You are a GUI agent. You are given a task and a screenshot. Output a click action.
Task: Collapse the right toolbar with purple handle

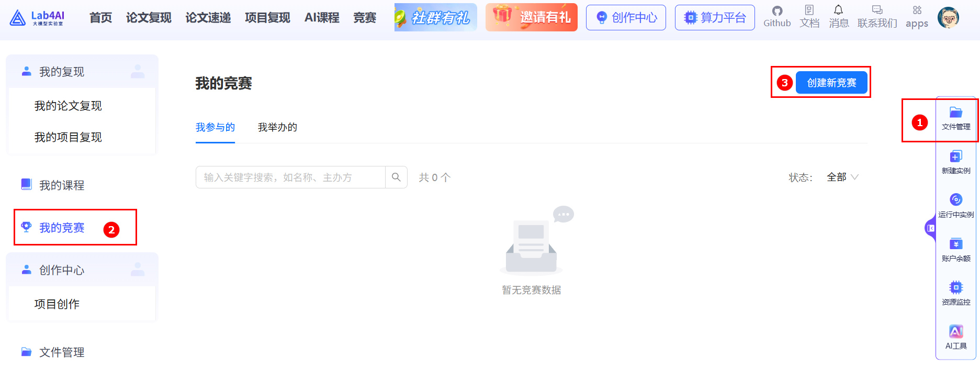pos(930,228)
